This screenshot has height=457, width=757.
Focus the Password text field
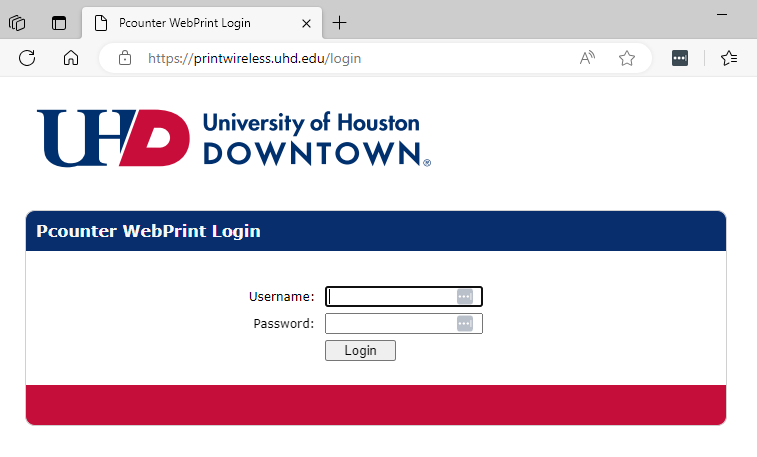(390, 323)
